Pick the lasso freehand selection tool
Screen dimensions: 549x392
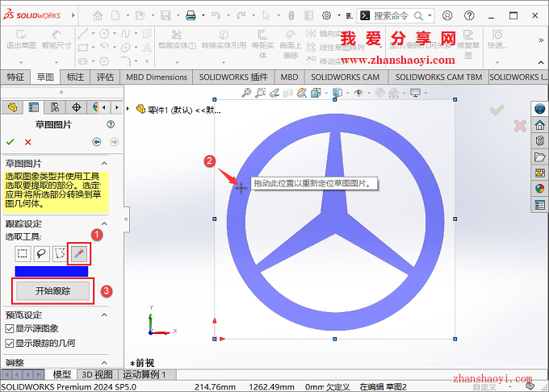[41, 253]
